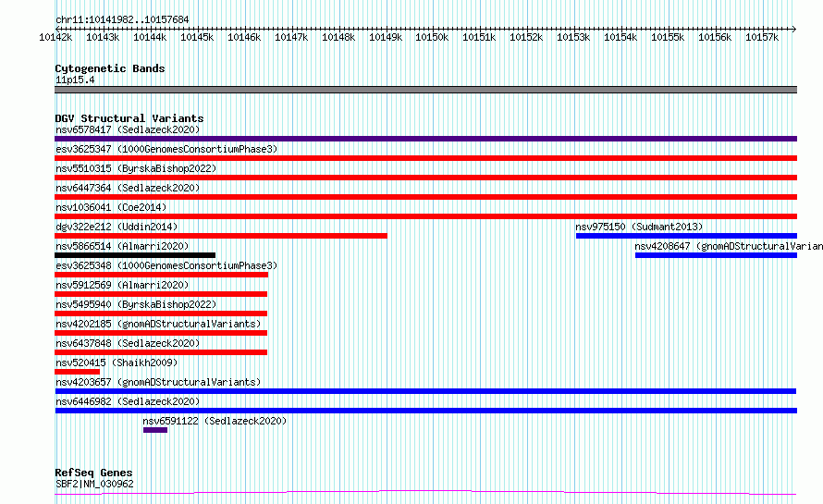Click the 10152k ruler tick label
The height and width of the screenshot is (504, 823).
526,37
